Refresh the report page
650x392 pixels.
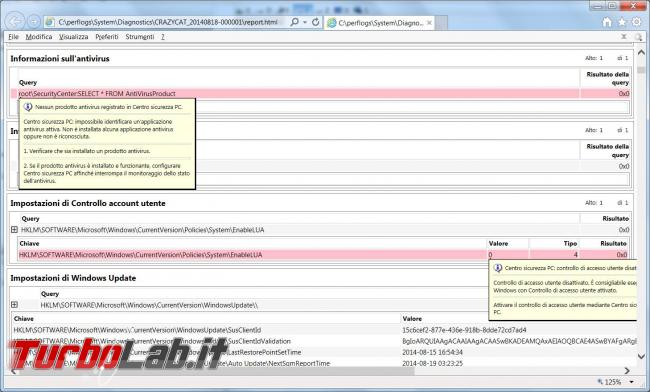click(315, 22)
